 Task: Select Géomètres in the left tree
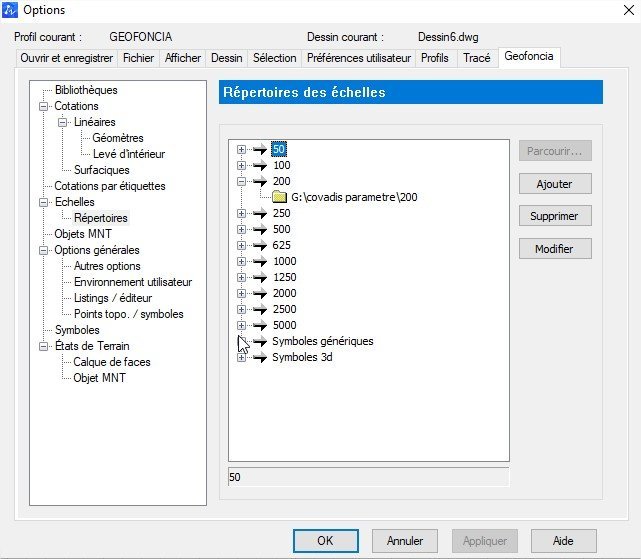click(x=118, y=138)
